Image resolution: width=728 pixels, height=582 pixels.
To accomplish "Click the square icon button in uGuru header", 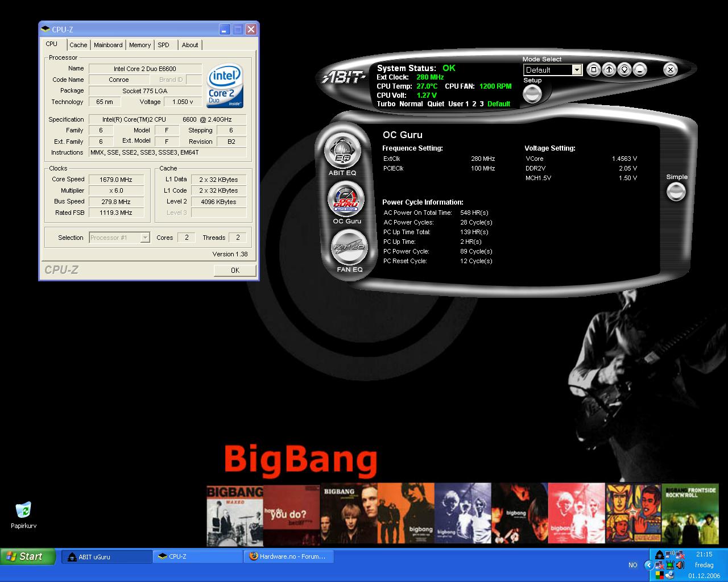I will tap(593, 69).
